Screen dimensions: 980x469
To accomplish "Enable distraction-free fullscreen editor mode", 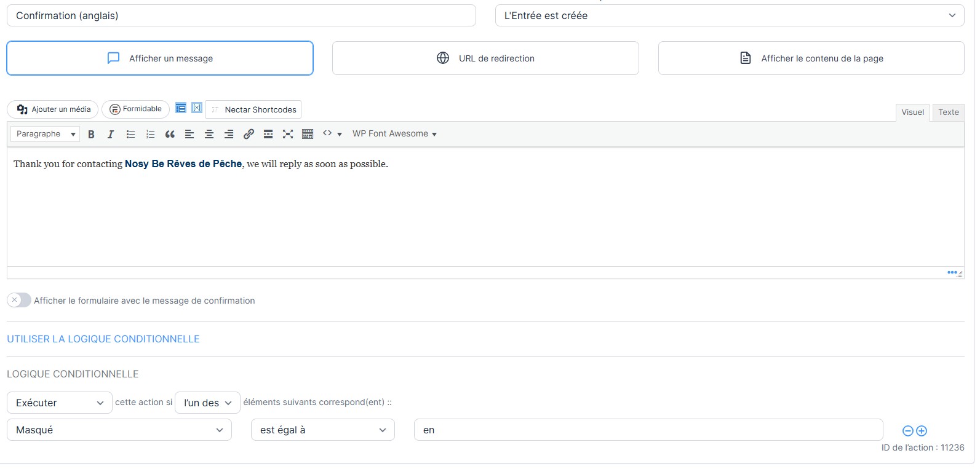I will (x=288, y=134).
